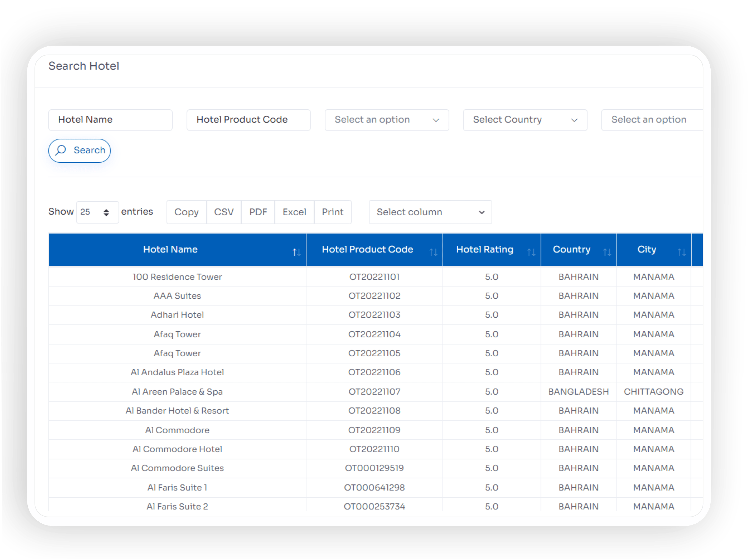Sort by Hotel Name column arrows

pos(297,252)
